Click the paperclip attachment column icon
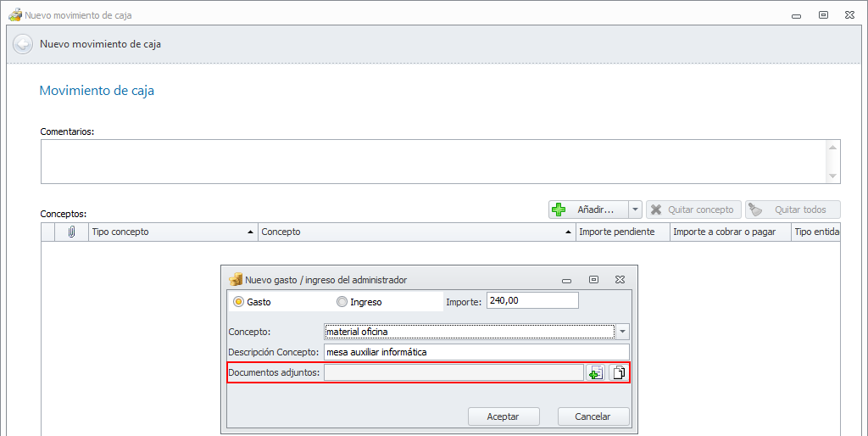The image size is (868, 436). pyautogui.click(x=72, y=232)
